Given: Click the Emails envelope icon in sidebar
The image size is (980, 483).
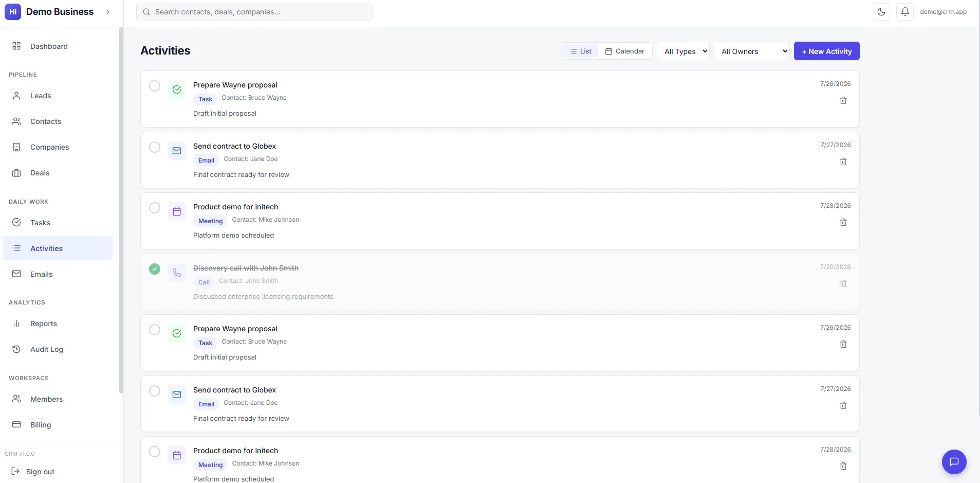Looking at the screenshot, I should 16,274.
